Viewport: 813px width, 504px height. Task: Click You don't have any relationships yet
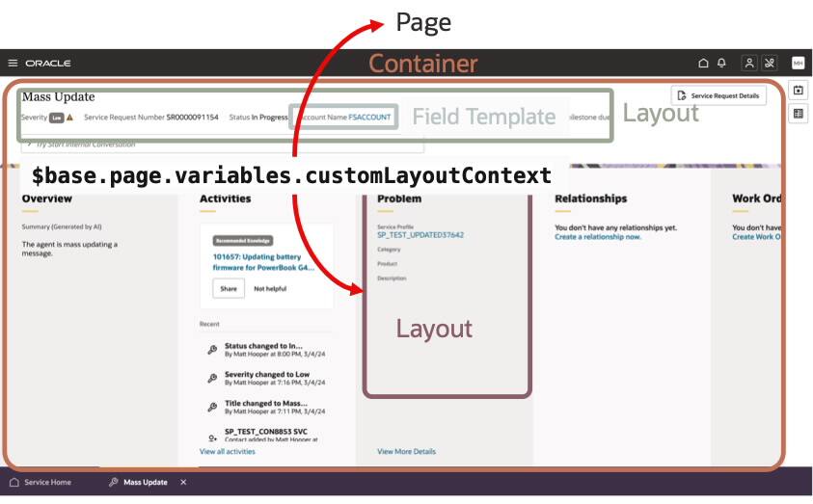[x=615, y=227]
